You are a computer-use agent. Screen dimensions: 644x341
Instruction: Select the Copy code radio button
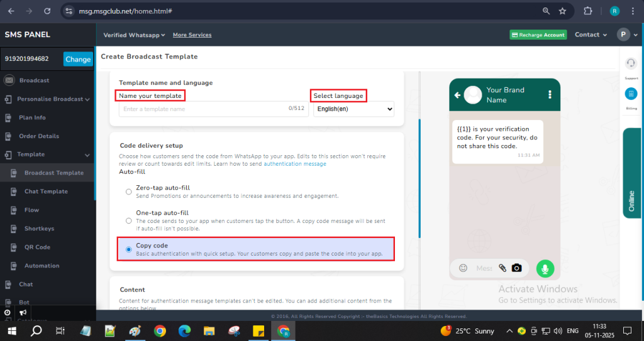[129, 249]
